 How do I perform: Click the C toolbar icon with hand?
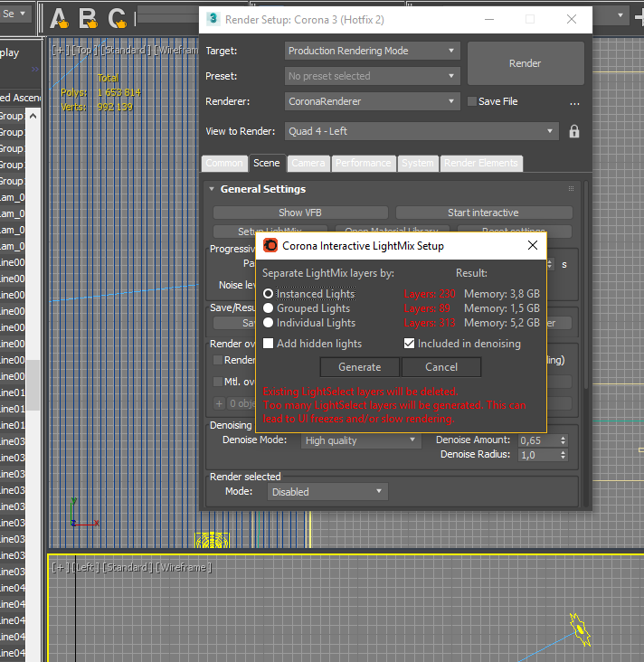pos(118,19)
